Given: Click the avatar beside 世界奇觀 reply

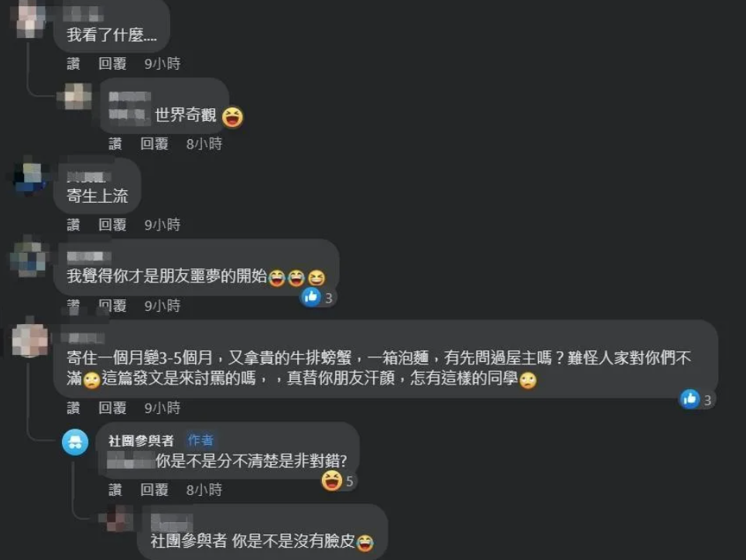Looking at the screenshot, I should 75,97.
